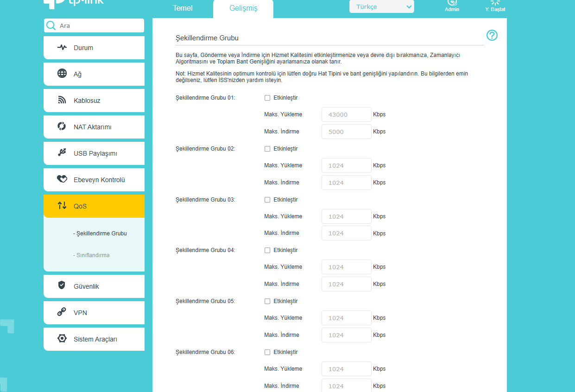Click the NAT Aktarımı circular arrows icon

tap(62, 126)
